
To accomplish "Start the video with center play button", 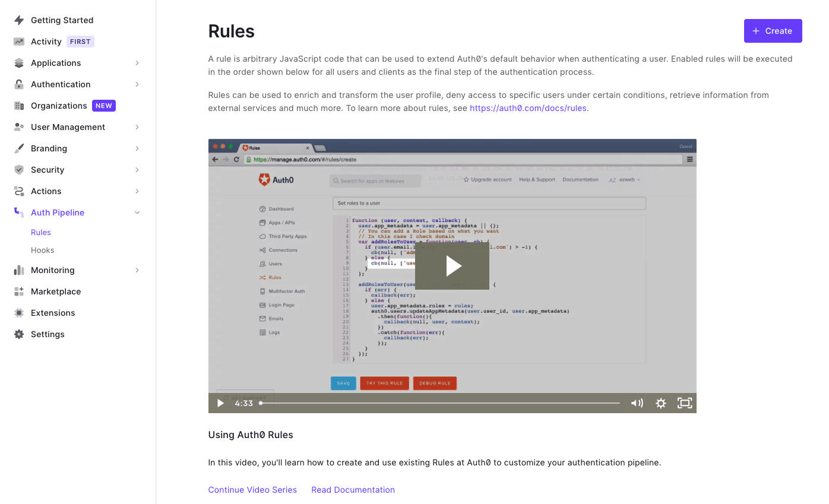I will (452, 266).
